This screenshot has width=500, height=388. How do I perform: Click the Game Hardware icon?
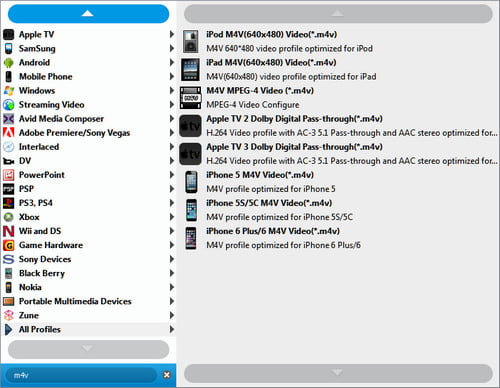click(x=9, y=245)
